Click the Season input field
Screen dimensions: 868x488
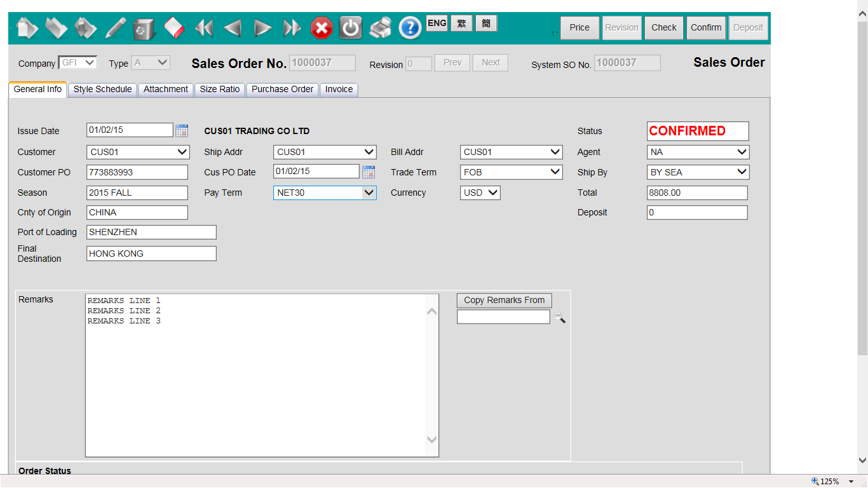[137, 193]
